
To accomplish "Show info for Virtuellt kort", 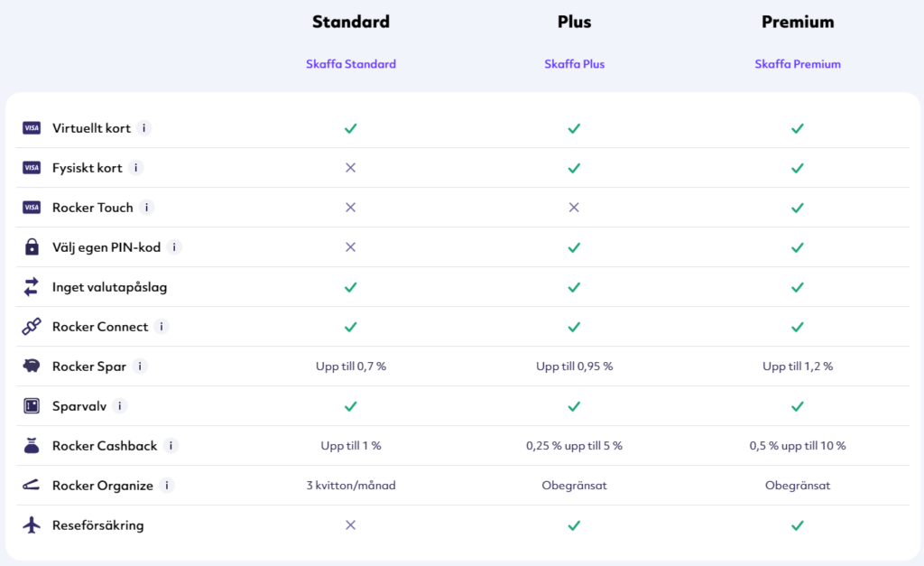I will (x=143, y=128).
